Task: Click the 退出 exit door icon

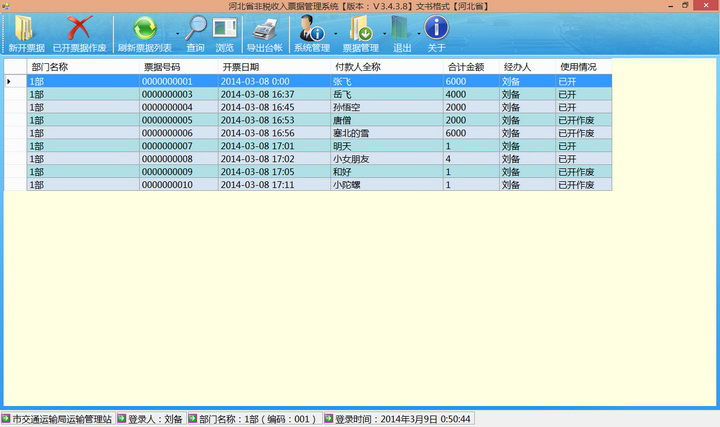Action: [x=400, y=28]
